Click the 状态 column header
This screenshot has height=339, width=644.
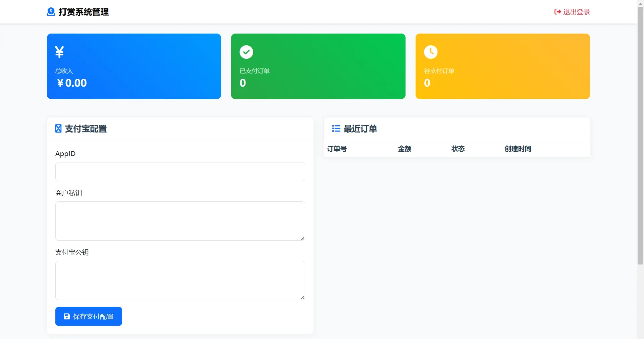pyautogui.click(x=458, y=149)
